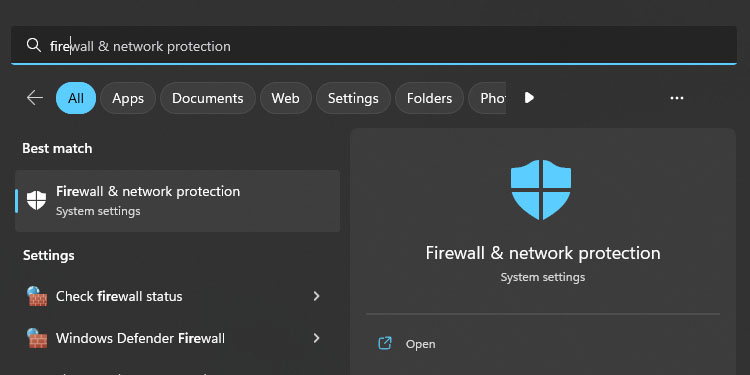Click the Best match heading
750x375 pixels.
(x=57, y=148)
